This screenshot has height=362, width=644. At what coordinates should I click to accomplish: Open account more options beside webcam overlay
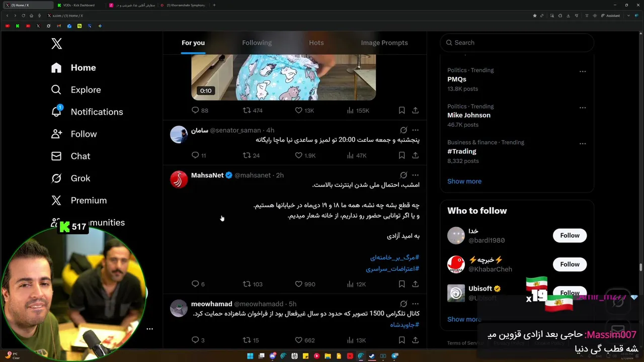click(x=149, y=329)
